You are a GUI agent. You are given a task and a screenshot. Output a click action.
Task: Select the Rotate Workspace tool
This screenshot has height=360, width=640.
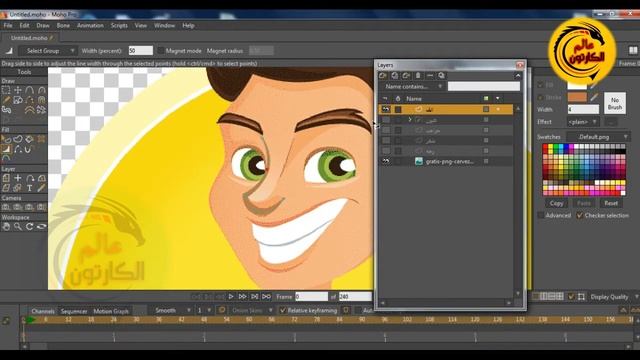29,227
